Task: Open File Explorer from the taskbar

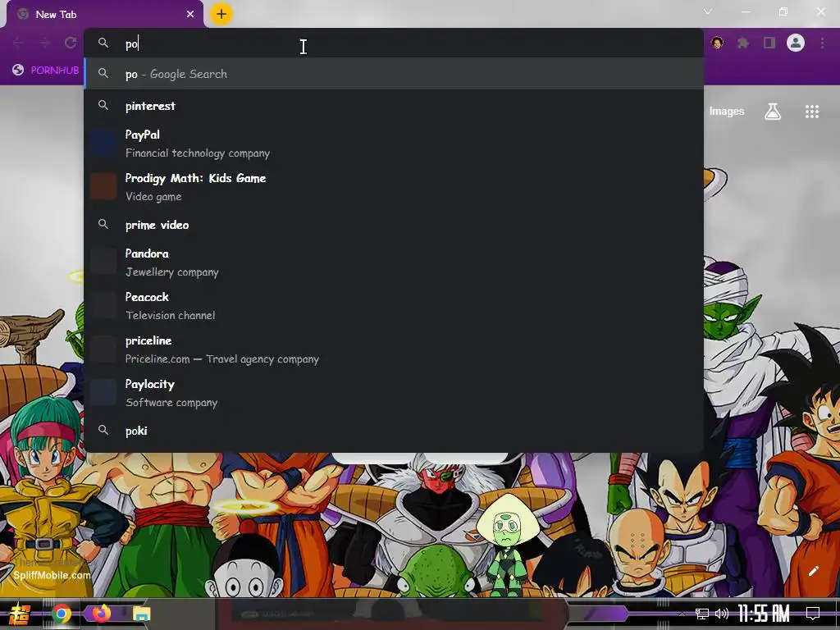Action: pyautogui.click(x=141, y=614)
